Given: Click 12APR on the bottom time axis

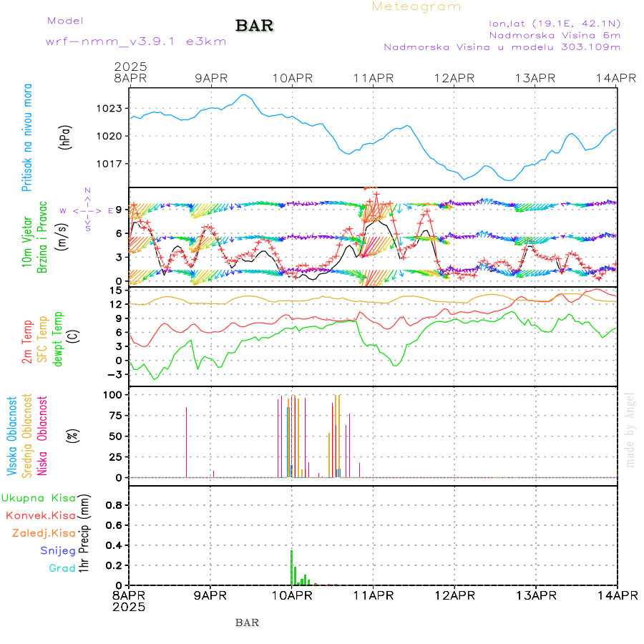Looking at the screenshot, I should pyautogui.click(x=454, y=595).
